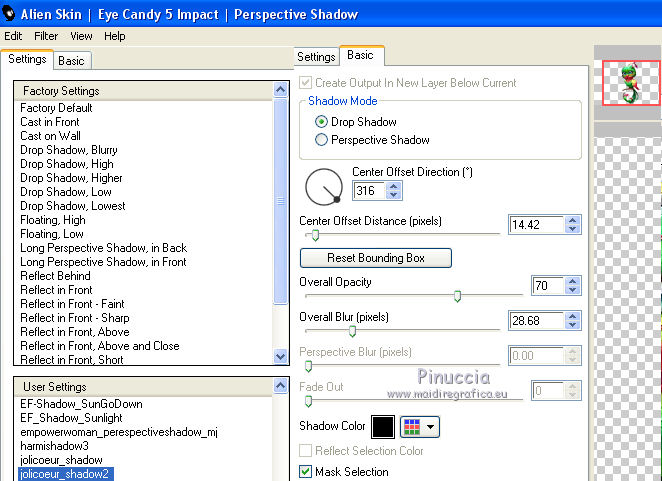
Task: Select Reflect in Front - Sharp preset
Action: pyautogui.click(x=75, y=318)
